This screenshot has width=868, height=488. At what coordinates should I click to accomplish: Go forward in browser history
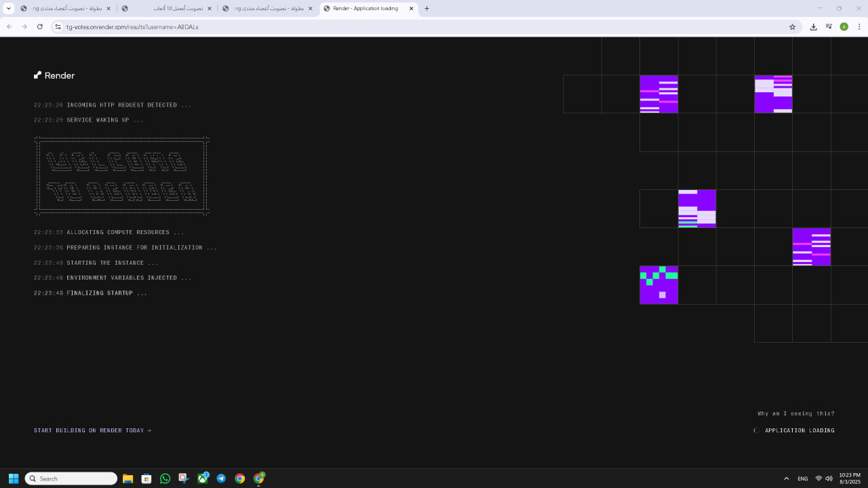tap(24, 26)
